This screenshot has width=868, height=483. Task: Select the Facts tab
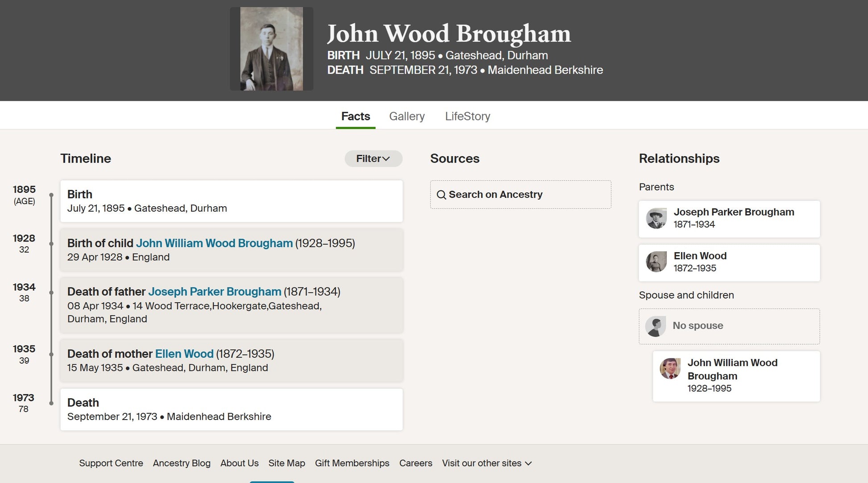click(x=355, y=116)
